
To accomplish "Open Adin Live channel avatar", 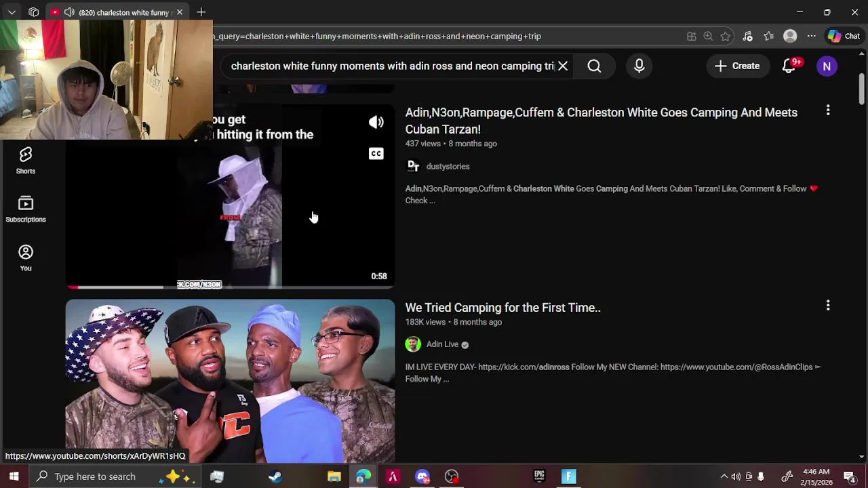I will pos(413,344).
